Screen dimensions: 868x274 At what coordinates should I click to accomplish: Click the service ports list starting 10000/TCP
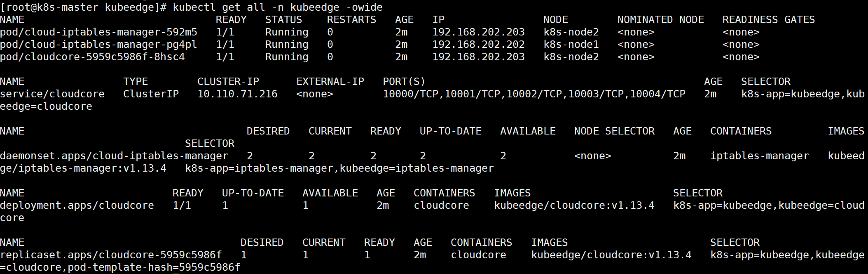pos(534,94)
